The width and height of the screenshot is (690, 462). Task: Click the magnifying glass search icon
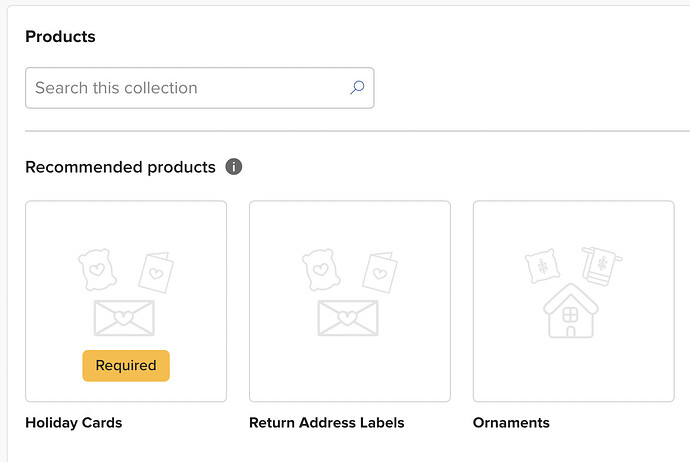tap(357, 88)
